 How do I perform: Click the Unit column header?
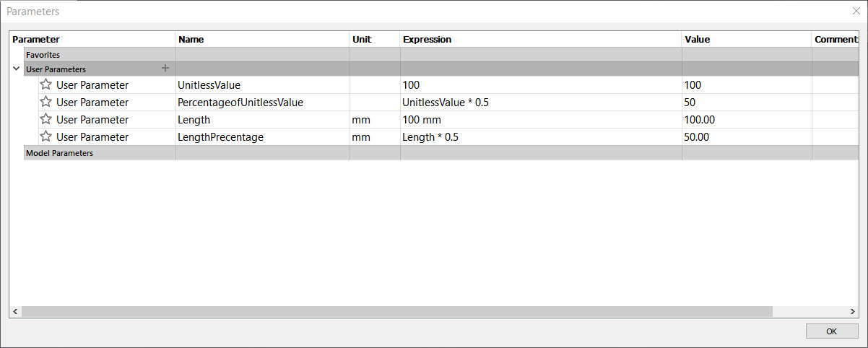coord(375,40)
